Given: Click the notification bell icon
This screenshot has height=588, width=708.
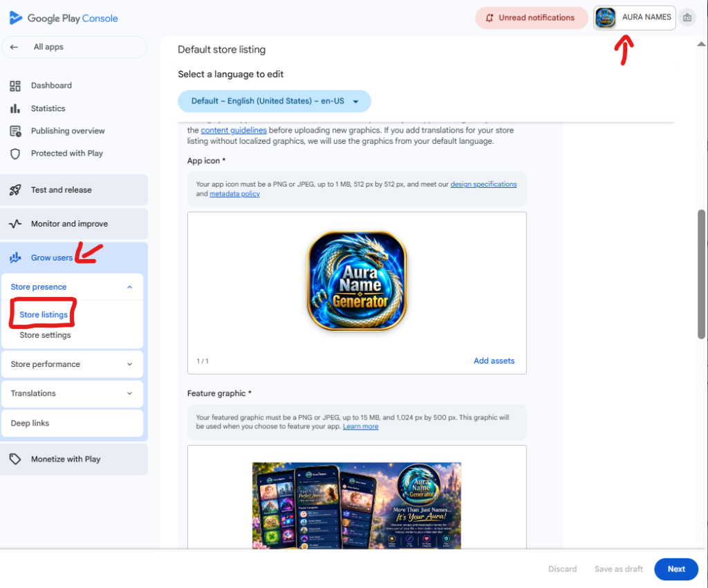Looking at the screenshot, I should point(490,18).
